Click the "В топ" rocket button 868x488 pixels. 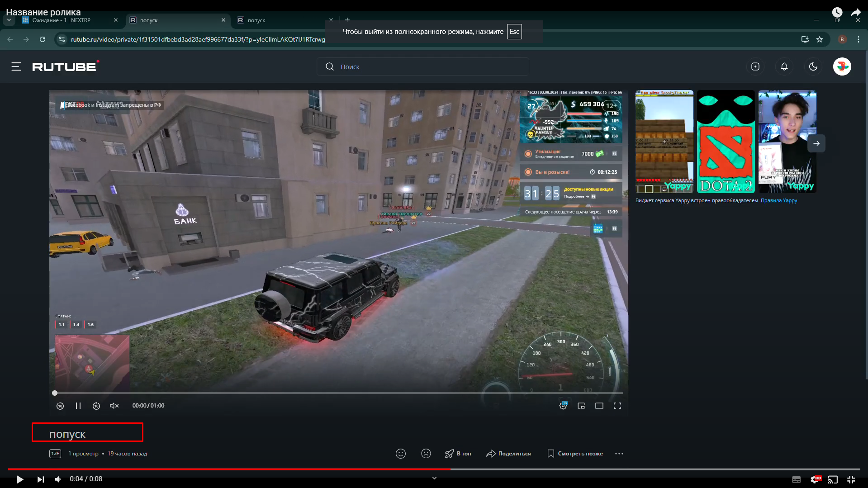[458, 454]
